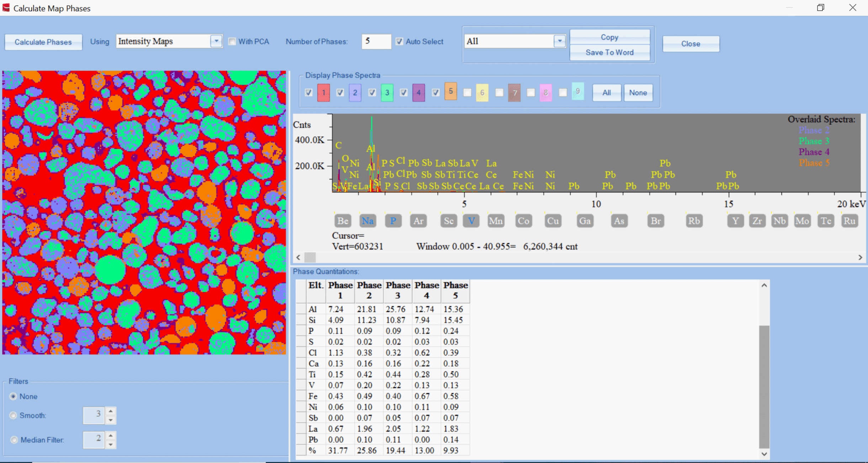Select the Mn element marker button
Screen dimensions: 868x463
(496, 221)
